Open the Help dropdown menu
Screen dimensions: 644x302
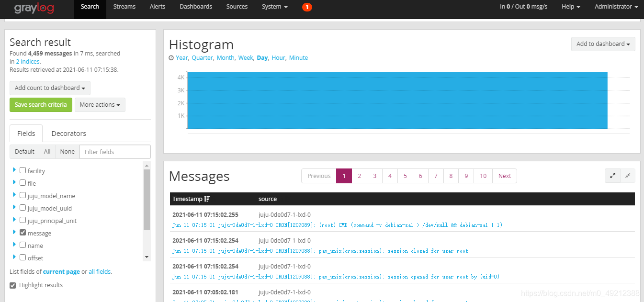[x=571, y=7]
